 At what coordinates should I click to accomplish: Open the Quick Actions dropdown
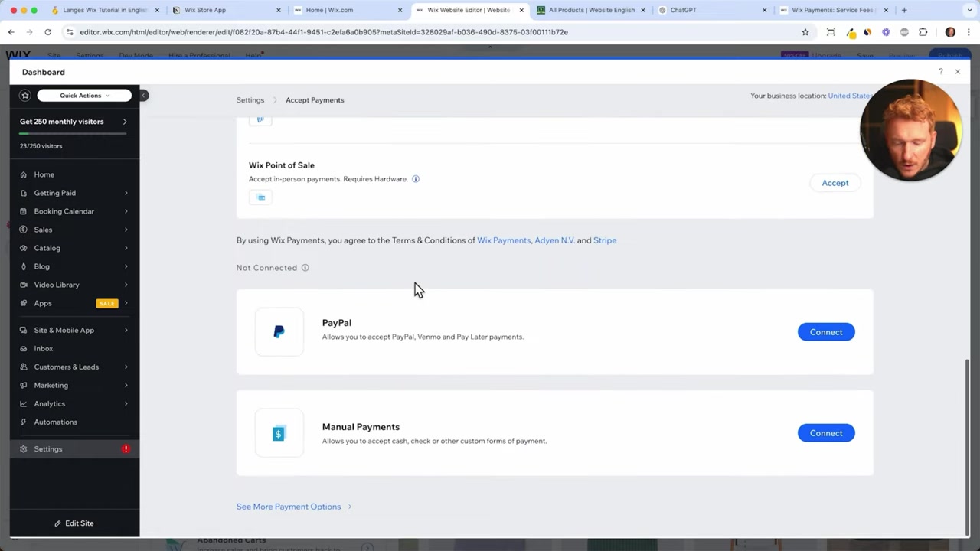(84, 96)
